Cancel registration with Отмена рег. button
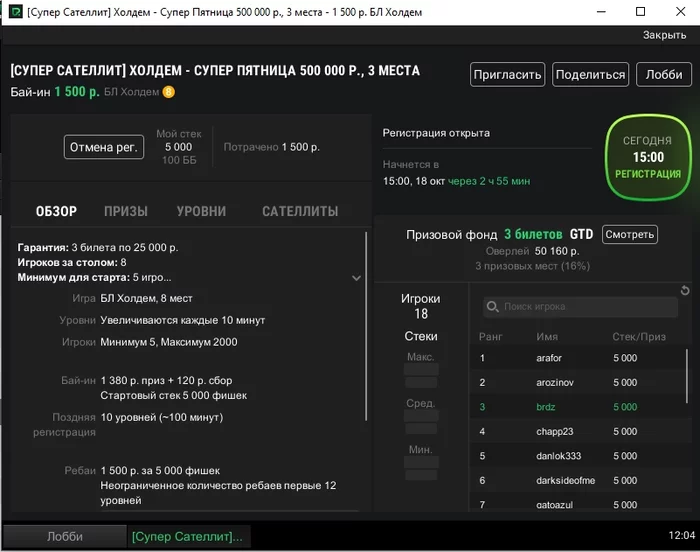 [104, 147]
